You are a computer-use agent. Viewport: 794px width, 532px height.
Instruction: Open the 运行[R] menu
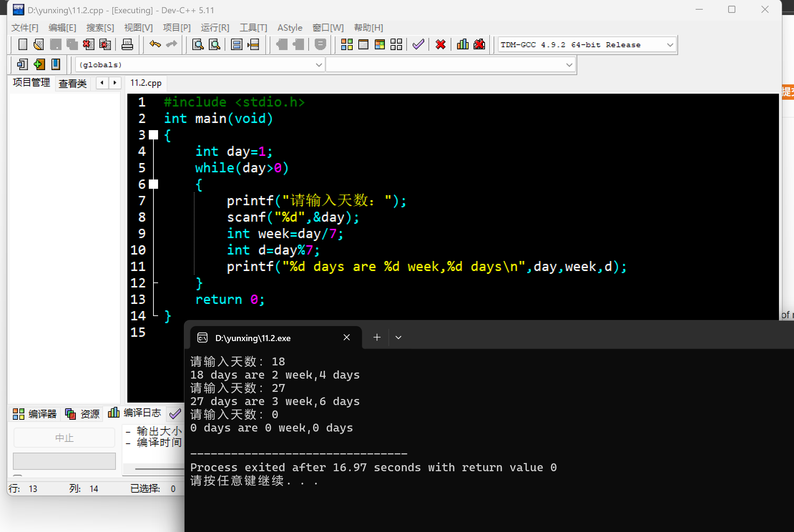tap(215, 28)
